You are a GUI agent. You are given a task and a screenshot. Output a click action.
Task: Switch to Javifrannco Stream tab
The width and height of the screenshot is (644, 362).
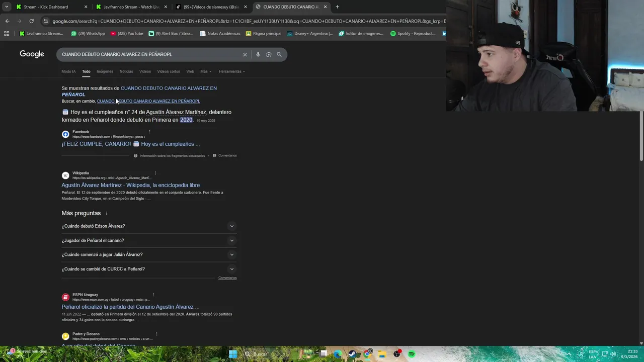132,7
